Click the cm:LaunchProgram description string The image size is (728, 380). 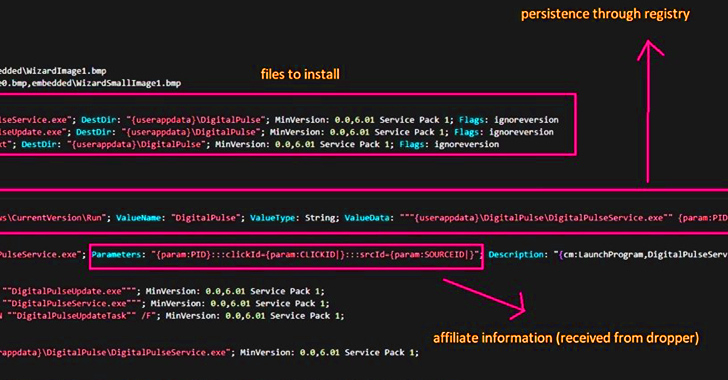pyautogui.click(x=641, y=255)
